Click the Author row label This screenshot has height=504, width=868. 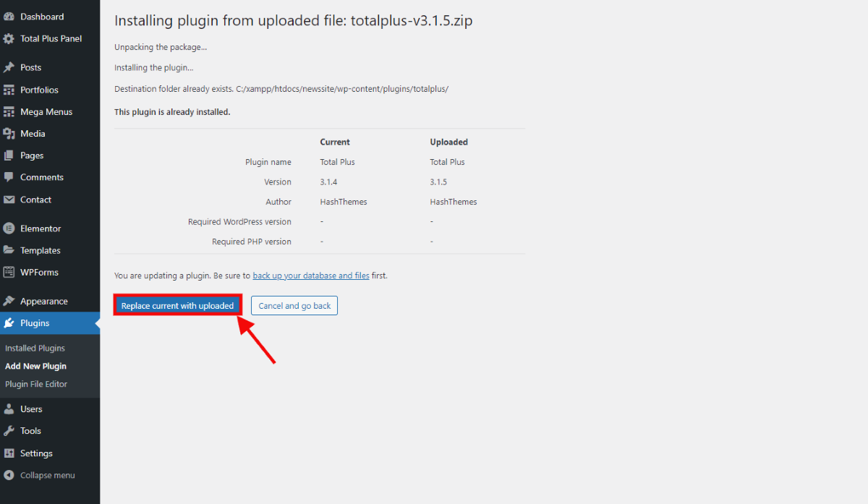(278, 202)
